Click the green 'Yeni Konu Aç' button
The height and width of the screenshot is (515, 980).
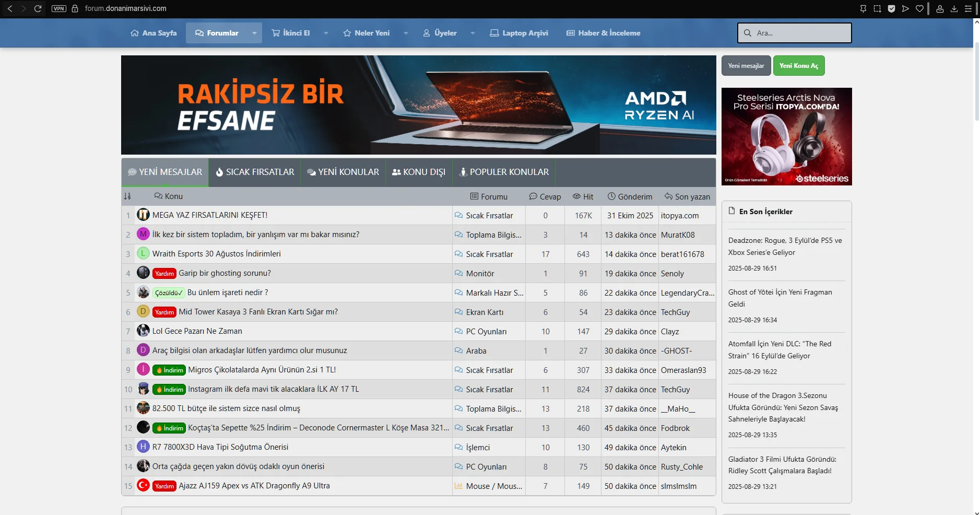(x=799, y=66)
